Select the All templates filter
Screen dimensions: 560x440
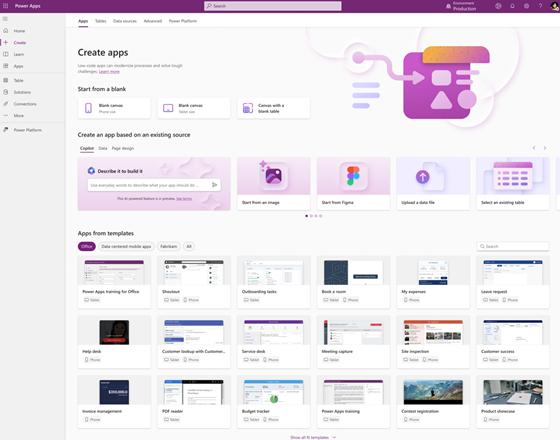click(x=189, y=246)
